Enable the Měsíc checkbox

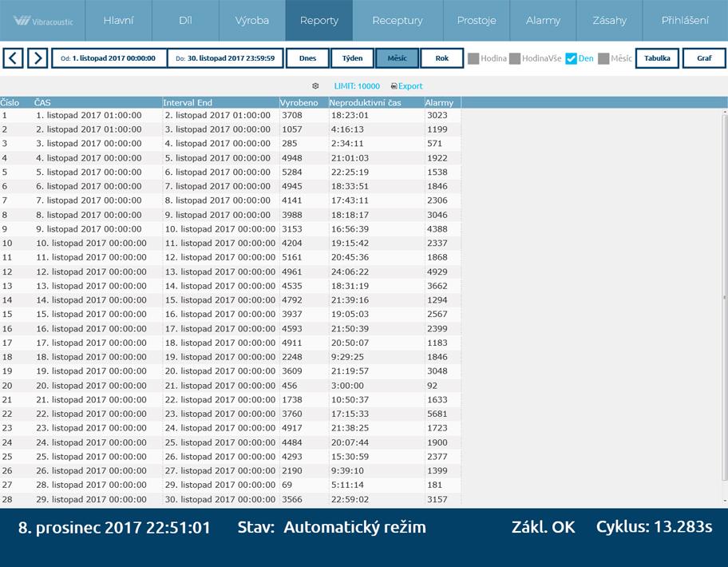click(604, 58)
